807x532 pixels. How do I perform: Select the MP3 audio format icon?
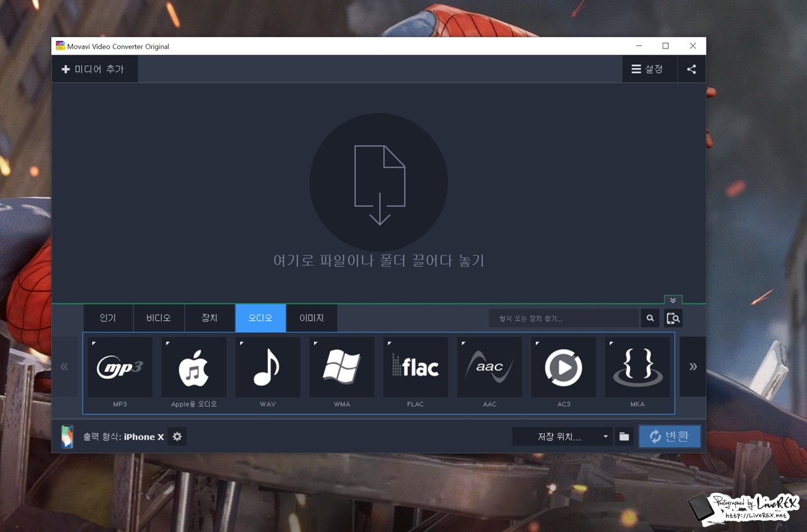pos(120,367)
